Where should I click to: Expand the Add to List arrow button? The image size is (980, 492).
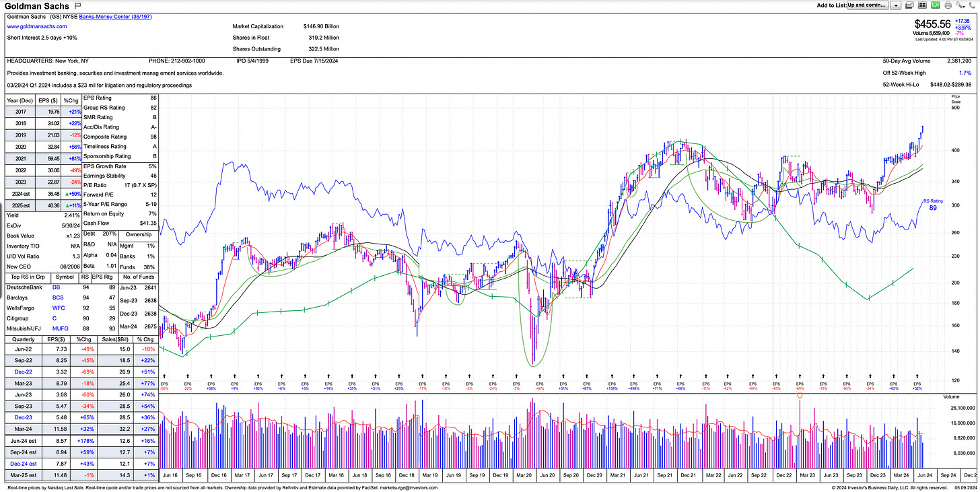click(x=896, y=5)
